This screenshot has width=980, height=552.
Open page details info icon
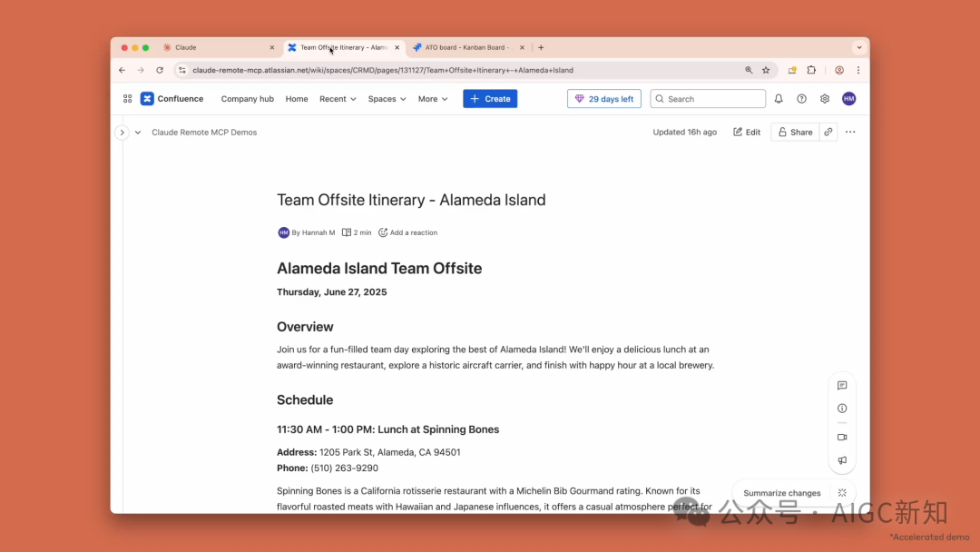(842, 409)
